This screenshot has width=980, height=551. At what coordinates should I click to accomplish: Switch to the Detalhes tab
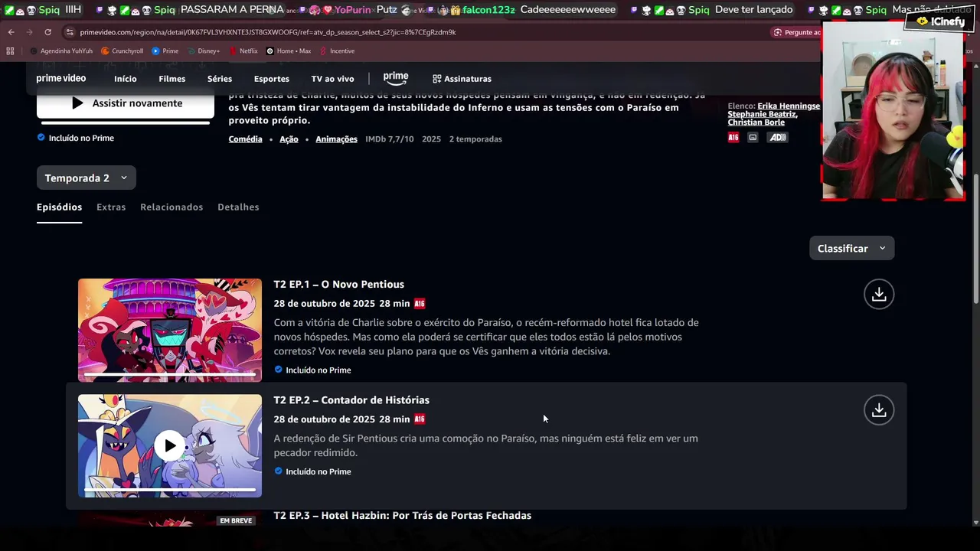point(238,207)
